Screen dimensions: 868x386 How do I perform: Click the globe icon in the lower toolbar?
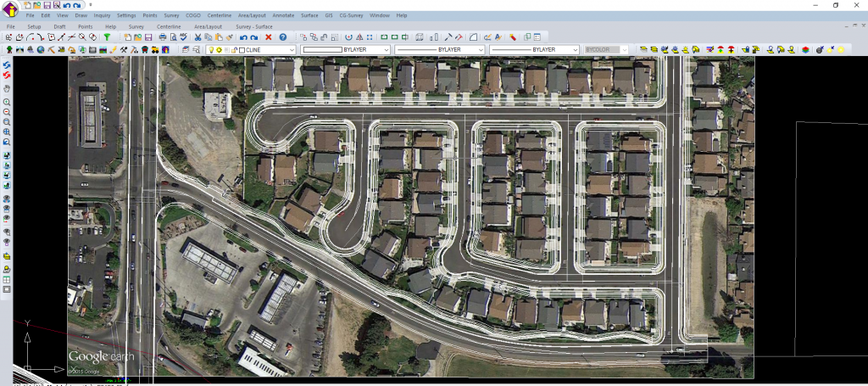click(x=40, y=50)
